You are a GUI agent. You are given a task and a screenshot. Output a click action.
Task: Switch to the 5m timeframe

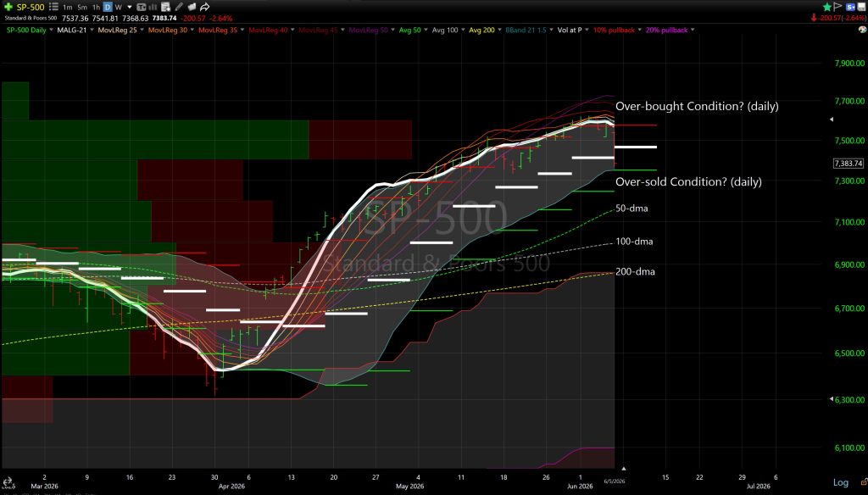coord(82,7)
